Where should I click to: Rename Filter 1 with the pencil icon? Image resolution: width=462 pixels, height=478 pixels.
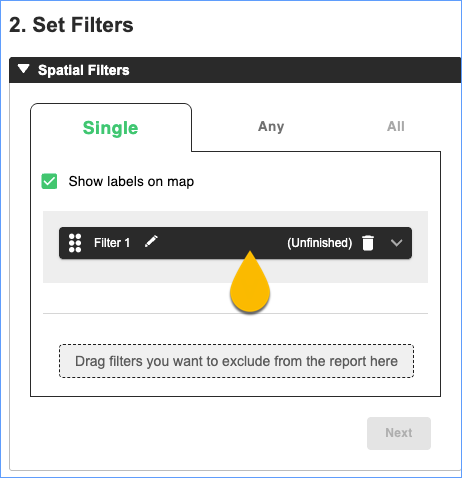coord(151,241)
